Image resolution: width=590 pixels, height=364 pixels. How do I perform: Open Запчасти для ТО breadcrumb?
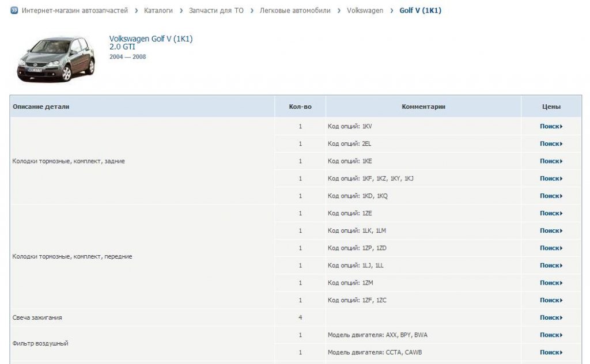pos(216,10)
